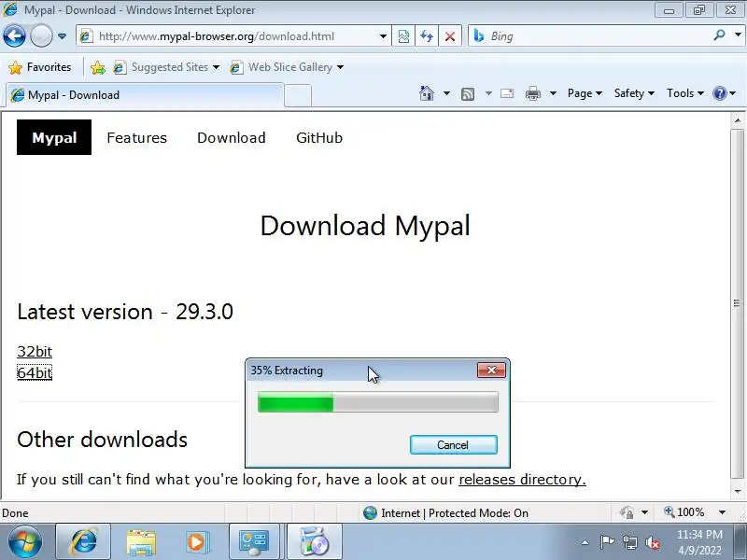Click the Latest version - 29.3.0 heading

[125, 312]
